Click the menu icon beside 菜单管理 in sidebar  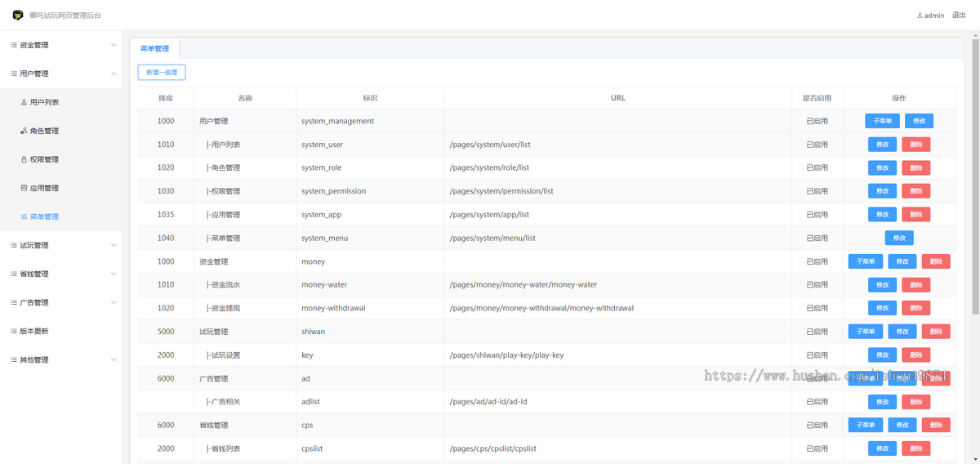24,216
